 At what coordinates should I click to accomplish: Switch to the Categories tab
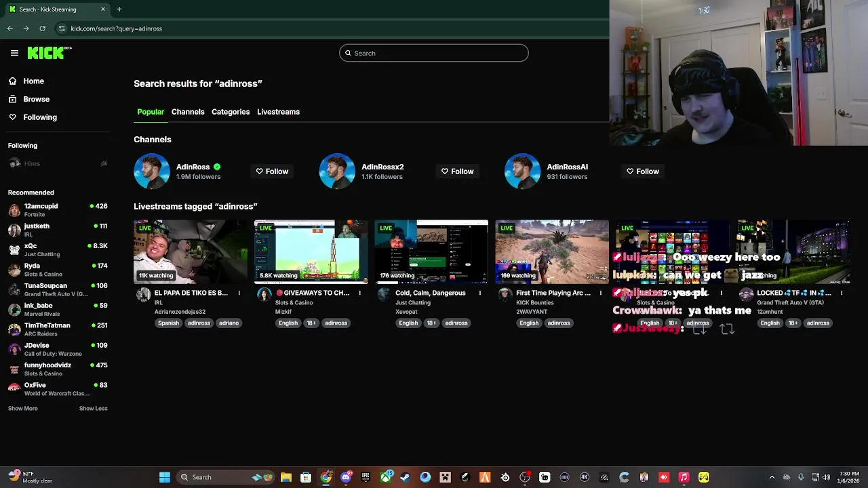tap(231, 112)
